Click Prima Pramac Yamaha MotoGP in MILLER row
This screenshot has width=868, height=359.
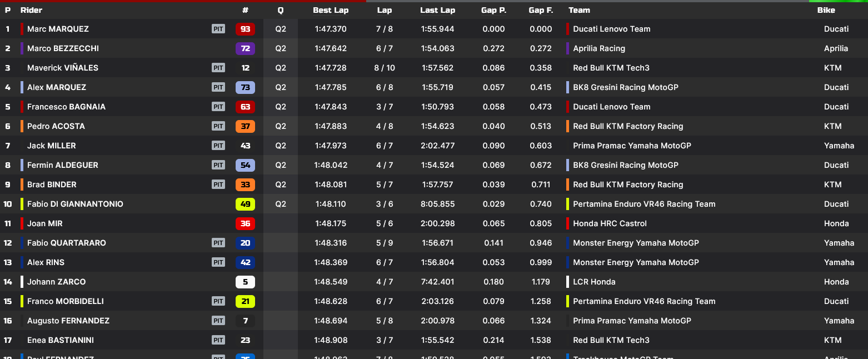point(632,146)
